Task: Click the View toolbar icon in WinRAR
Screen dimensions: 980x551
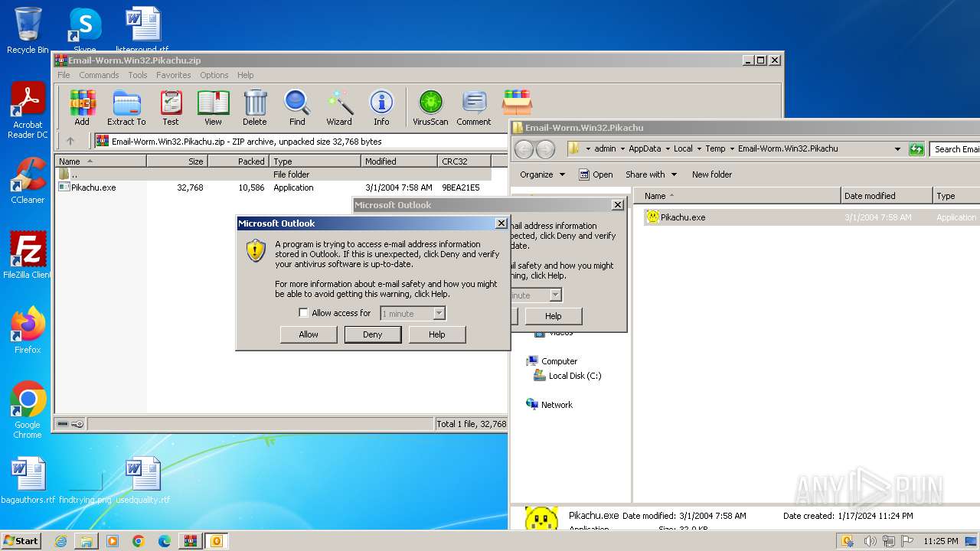Action: coord(213,108)
